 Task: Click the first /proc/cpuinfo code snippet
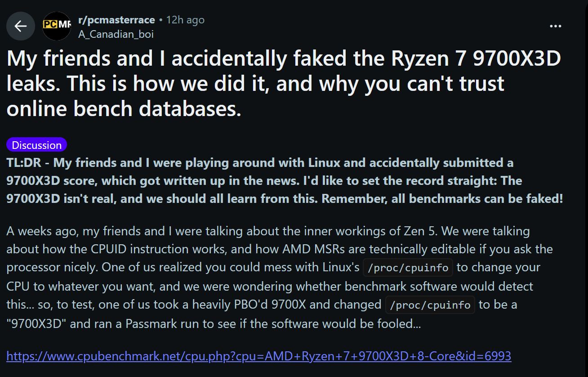point(407,267)
